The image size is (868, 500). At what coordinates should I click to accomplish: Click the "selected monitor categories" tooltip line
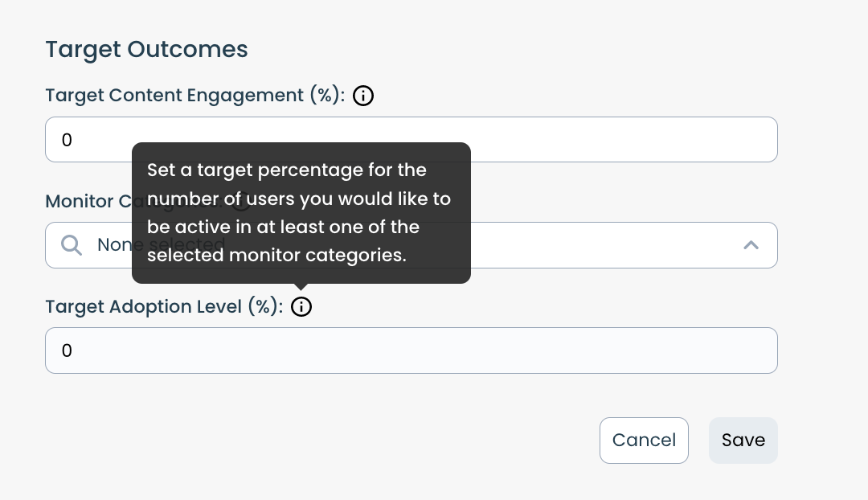pos(276,256)
